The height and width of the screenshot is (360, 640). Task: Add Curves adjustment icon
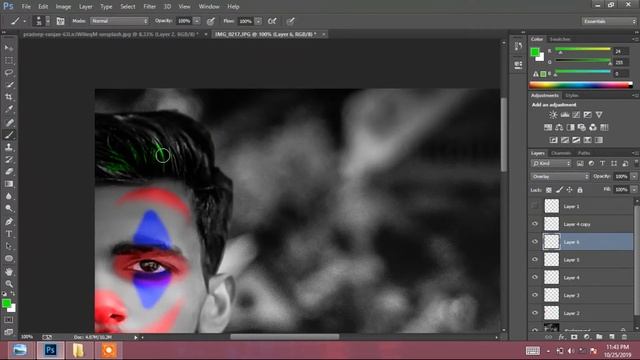[x=576, y=115]
